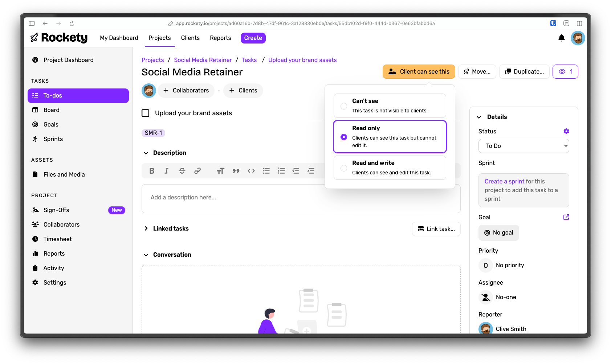Select the strikethrough formatting icon
The image size is (611, 364).
coord(182,170)
